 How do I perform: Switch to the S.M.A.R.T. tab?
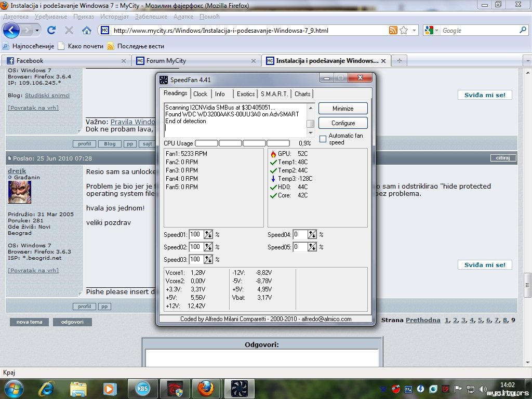point(273,94)
